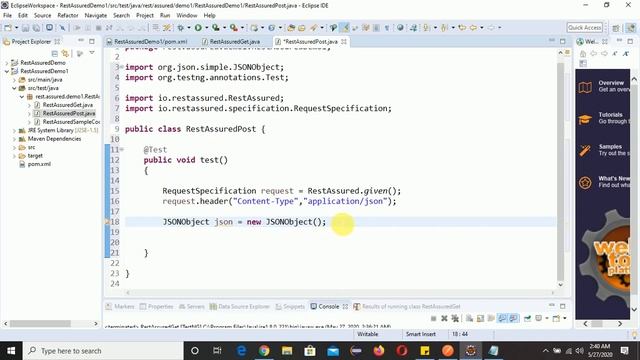Open the File menu

pos(7,15)
